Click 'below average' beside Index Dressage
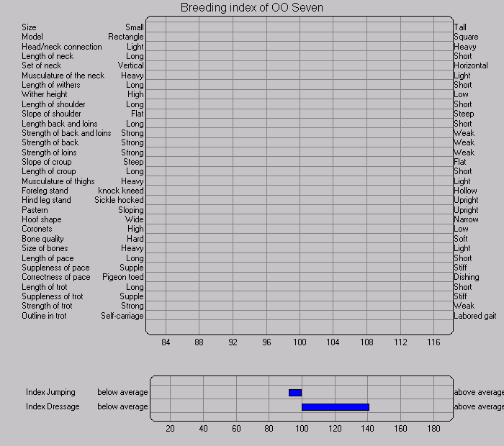Screen dimensions: 504x446 [x=122, y=407]
